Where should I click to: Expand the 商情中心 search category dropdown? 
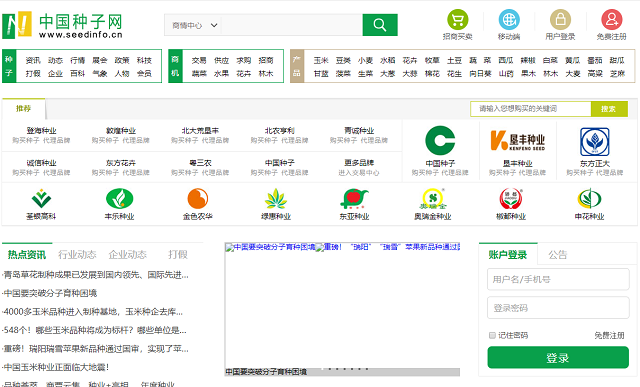193,25
